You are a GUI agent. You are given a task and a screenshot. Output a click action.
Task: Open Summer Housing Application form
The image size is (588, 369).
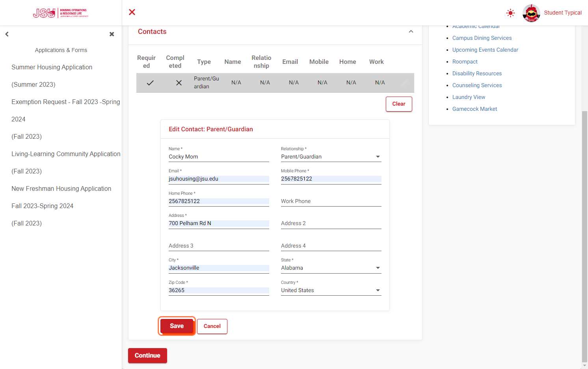tap(52, 76)
